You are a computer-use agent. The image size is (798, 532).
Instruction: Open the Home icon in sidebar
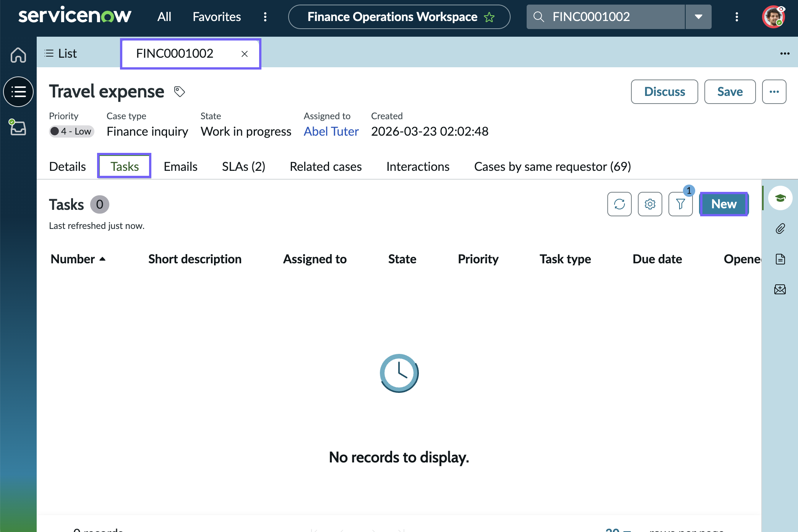coord(18,55)
